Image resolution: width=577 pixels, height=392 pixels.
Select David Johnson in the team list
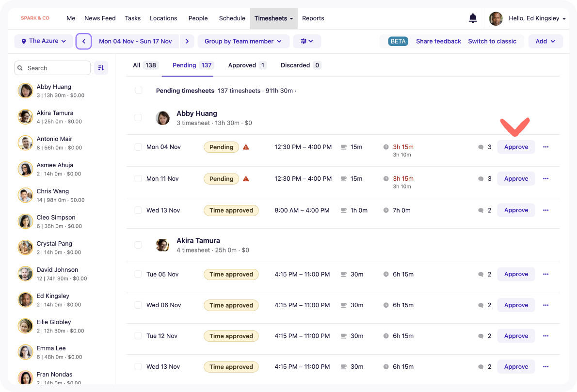pyautogui.click(x=61, y=274)
